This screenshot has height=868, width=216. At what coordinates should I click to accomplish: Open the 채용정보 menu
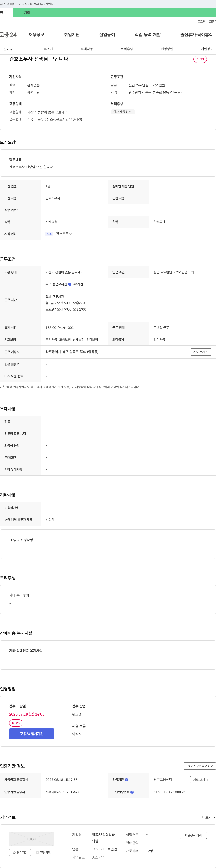tap(36, 35)
